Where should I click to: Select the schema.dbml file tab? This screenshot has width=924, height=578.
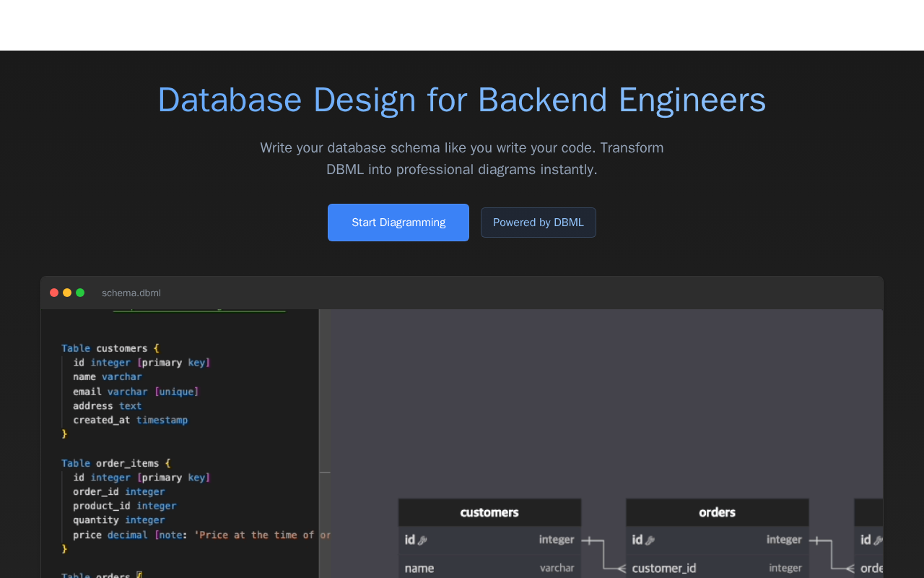(x=131, y=293)
